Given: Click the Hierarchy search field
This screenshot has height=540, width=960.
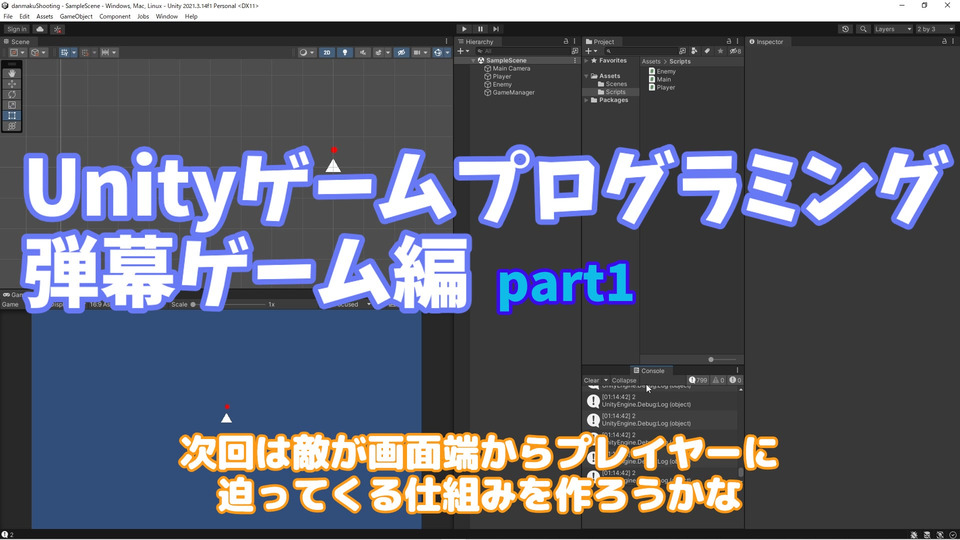Looking at the screenshot, I should [522, 51].
